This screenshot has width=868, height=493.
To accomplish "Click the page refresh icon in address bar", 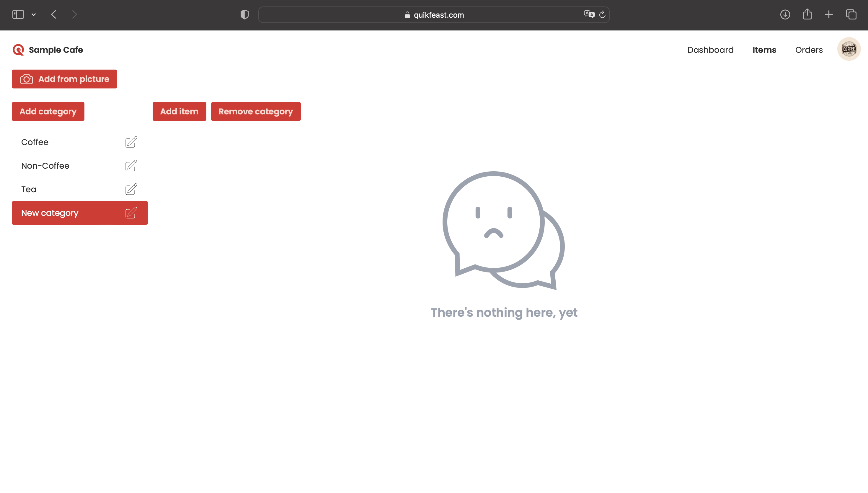I will pos(602,14).
